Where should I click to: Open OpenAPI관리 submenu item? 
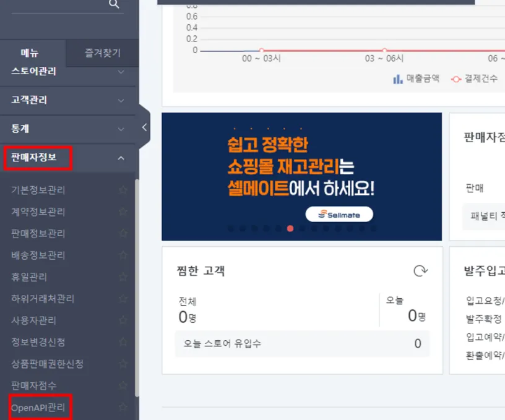[x=38, y=408]
